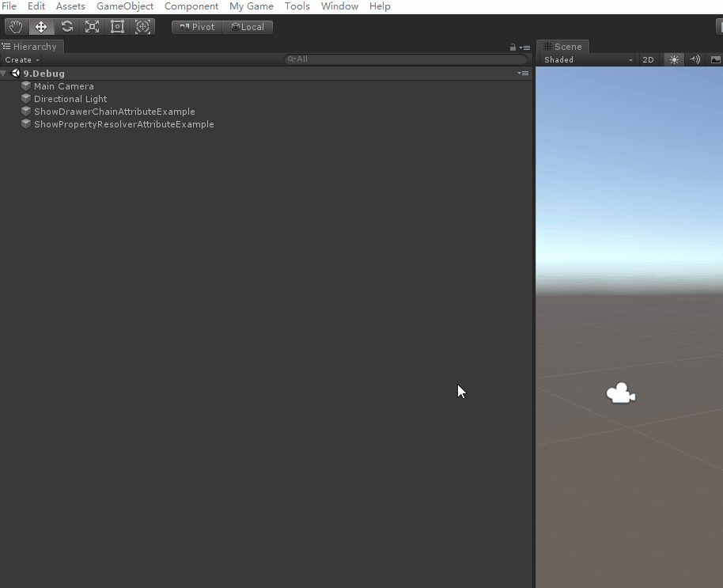Click the camera gizmo in Scene view
Image resolution: width=723 pixels, height=588 pixels.
621,393
